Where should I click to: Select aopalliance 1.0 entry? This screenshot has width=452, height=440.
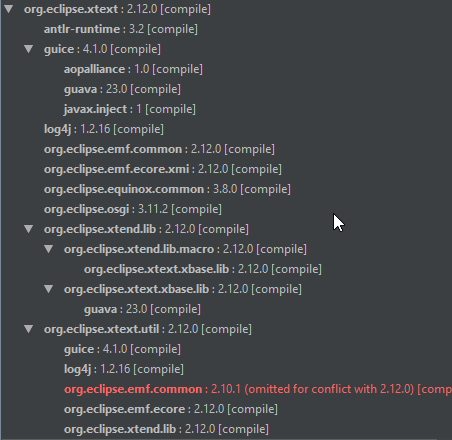[133, 69]
